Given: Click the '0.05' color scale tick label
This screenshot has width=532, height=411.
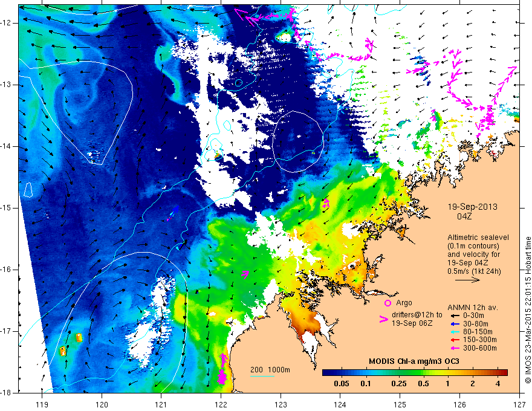Looking at the screenshot, I should coord(342,384).
